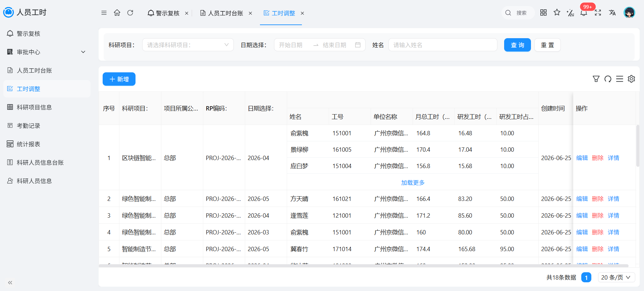Expand the 审批中心 sidebar menu
The width and height of the screenshot is (644, 291).
tap(47, 52)
